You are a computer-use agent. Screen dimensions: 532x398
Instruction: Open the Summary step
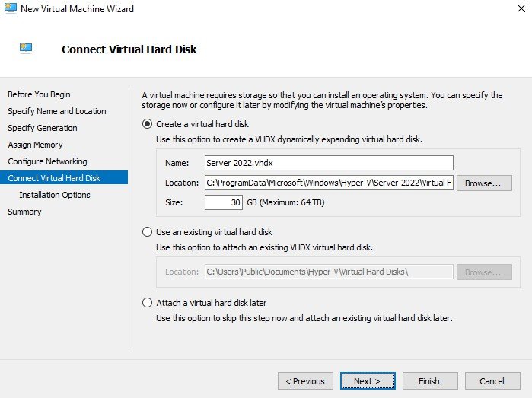[24, 212]
